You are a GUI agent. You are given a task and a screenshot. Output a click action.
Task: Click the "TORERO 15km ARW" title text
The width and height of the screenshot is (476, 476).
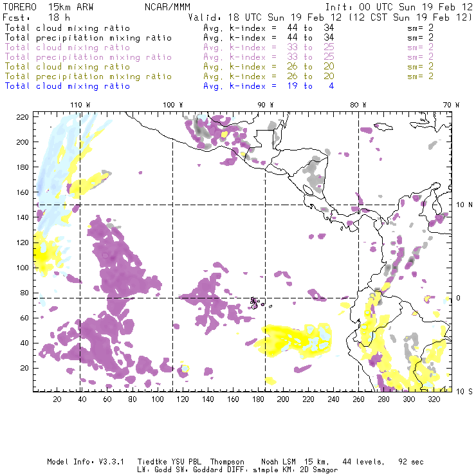pos(48,7)
